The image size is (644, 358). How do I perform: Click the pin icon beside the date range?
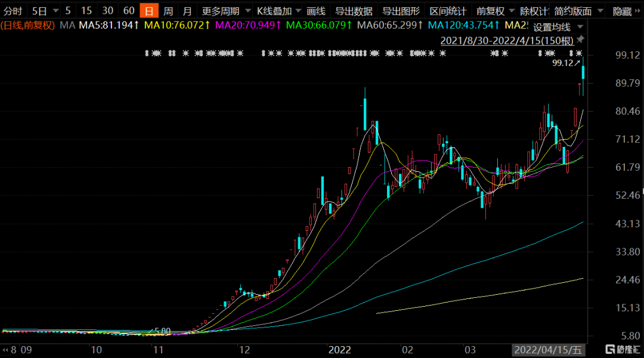pos(580,39)
